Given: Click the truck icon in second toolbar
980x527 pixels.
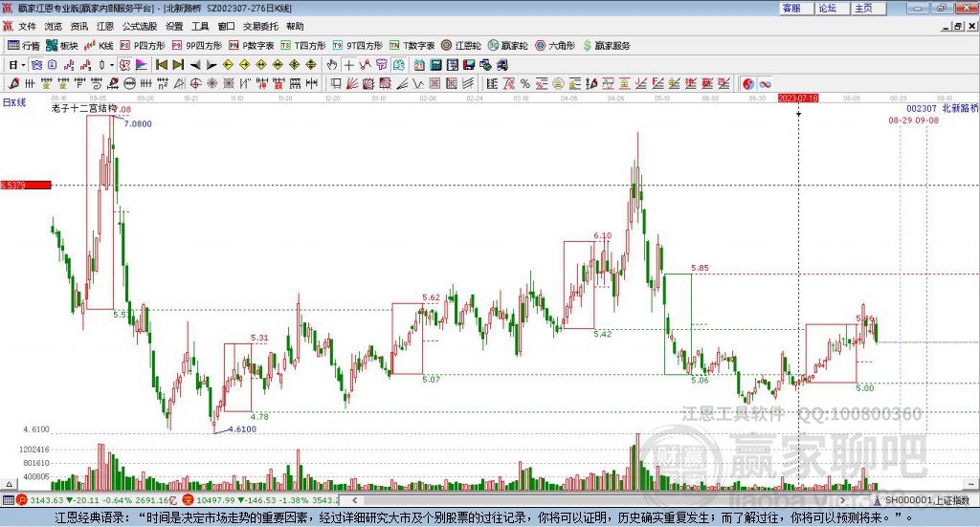Looking at the screenshot, I should 501,65.
